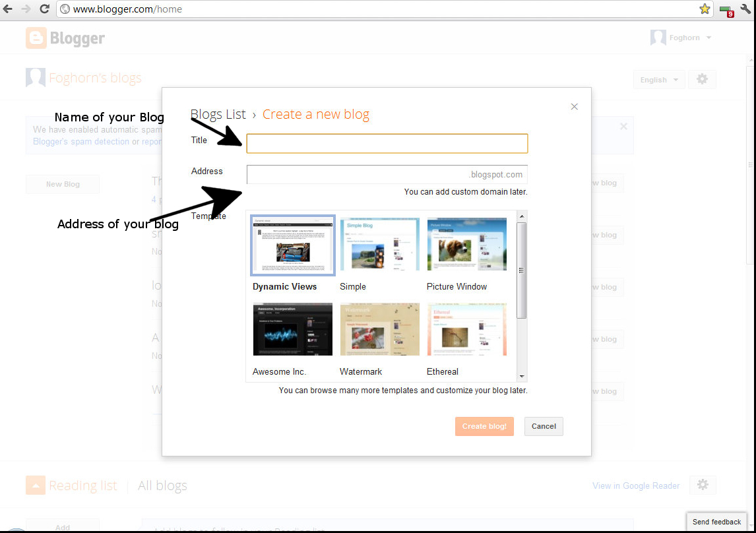Open the Blogger settings gear icon
The width and height of the screenshot is (756, 533).
pos(702,79)
